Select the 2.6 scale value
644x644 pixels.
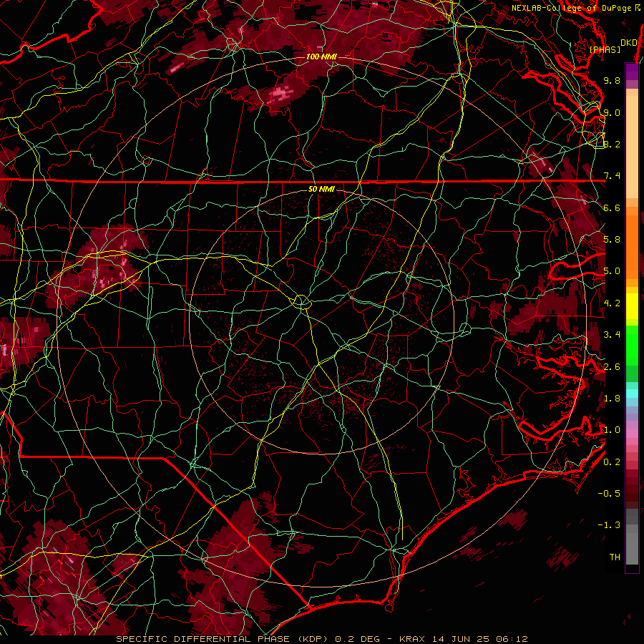[x=612, y=367]
